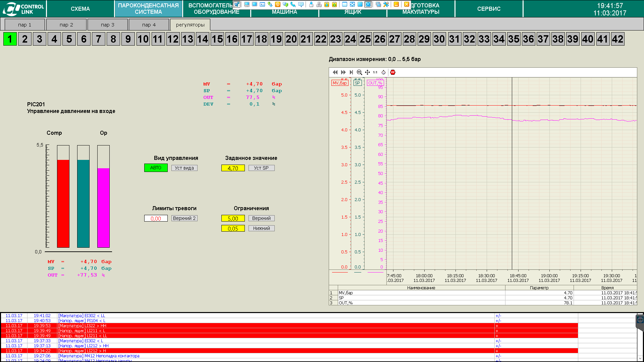644x362 pixels.
Task: Toggle the SP trend pen label
Action: [x=358, y=83]
